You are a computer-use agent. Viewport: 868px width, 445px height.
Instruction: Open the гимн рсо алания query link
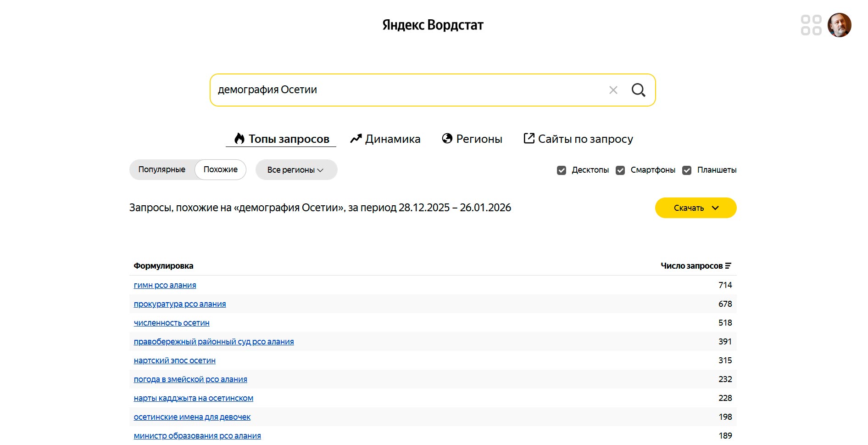[x=165, y=285]
